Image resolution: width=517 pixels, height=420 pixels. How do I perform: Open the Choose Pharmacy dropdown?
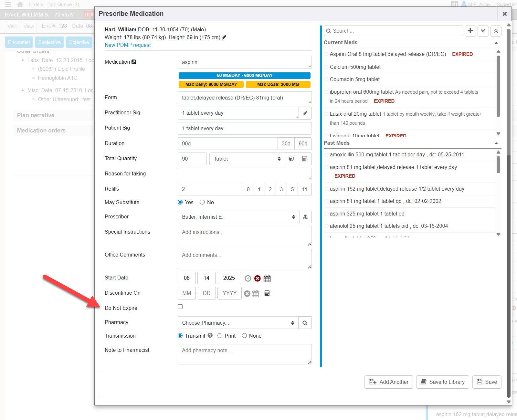[x=237, y=323]
